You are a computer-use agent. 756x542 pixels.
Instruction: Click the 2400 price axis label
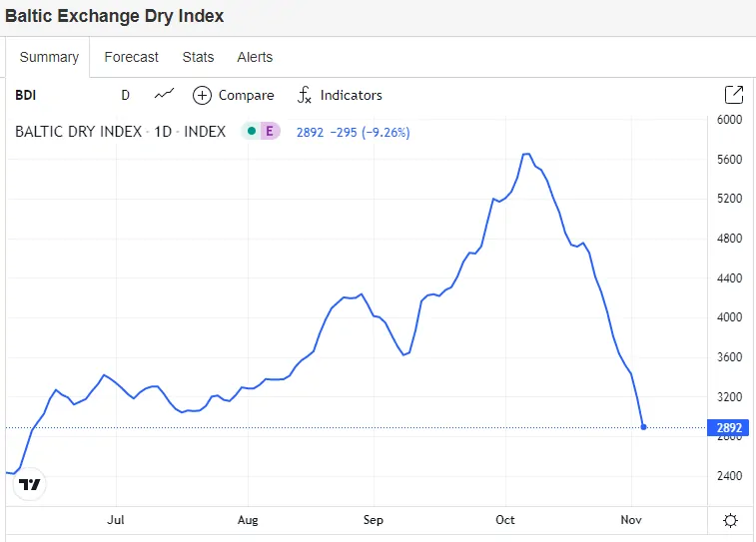tap(729, 476)
